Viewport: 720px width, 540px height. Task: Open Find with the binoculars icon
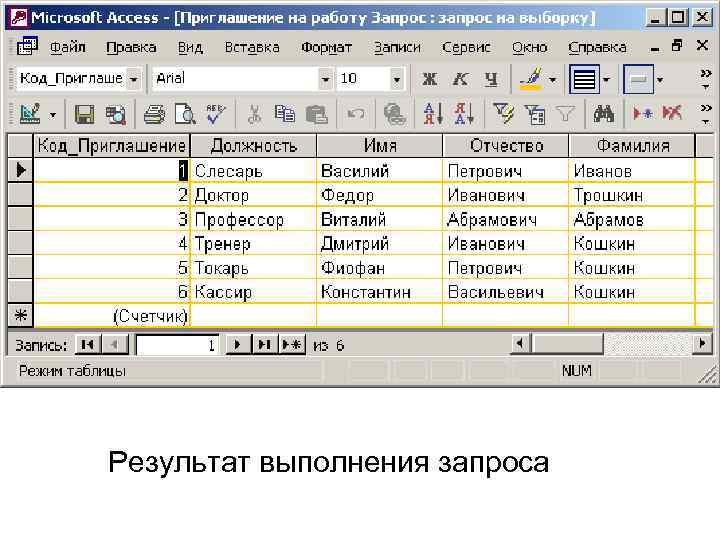point(603,114)
